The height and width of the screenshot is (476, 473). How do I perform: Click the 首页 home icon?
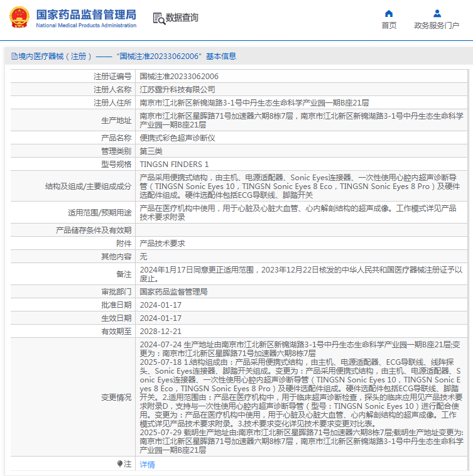point(389,14)
